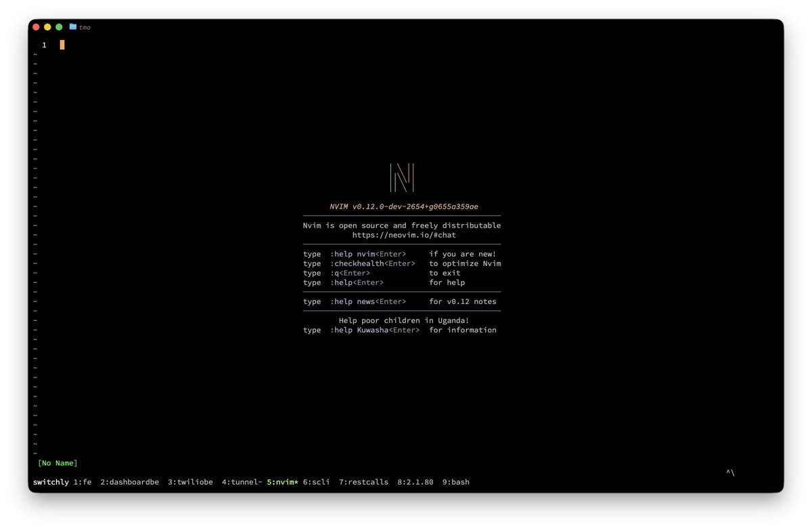Click the folder icon in the title bar
Viewport: 812px width, 530px height.
click(72, 27)
